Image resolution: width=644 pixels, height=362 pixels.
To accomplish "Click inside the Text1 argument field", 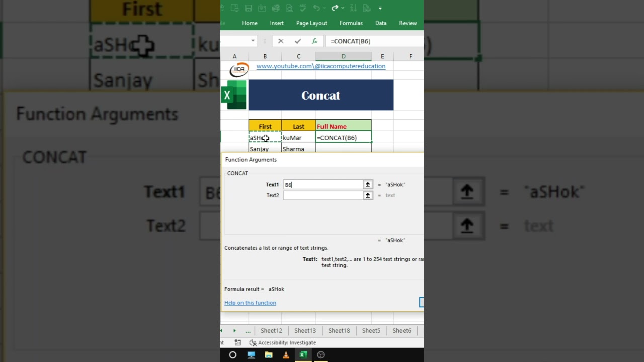I will (323, 185).
